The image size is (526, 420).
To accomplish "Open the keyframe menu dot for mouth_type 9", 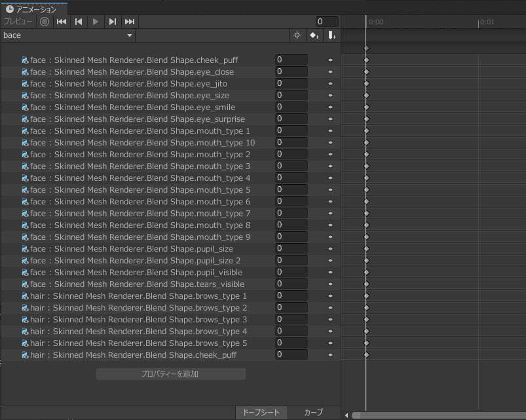I will pos(330,237).
